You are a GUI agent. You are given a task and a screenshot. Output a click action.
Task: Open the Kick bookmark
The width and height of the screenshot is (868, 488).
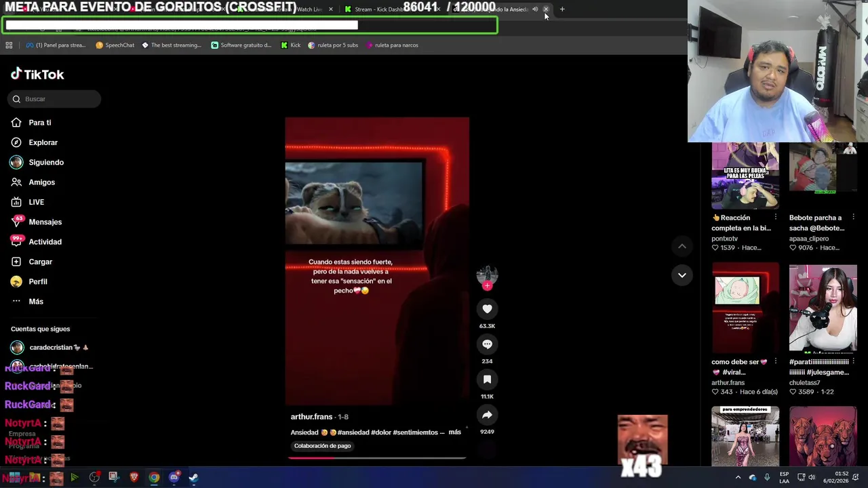[291, 45]
